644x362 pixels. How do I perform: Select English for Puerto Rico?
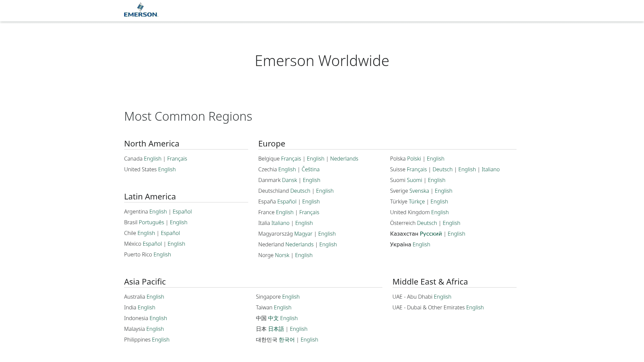click(x=162, y=254)
